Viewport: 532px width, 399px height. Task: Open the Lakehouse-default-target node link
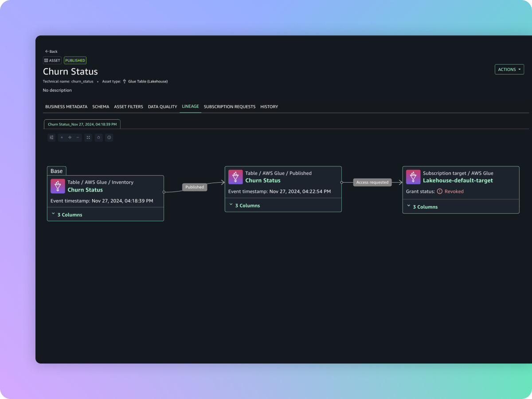point(458,180)
